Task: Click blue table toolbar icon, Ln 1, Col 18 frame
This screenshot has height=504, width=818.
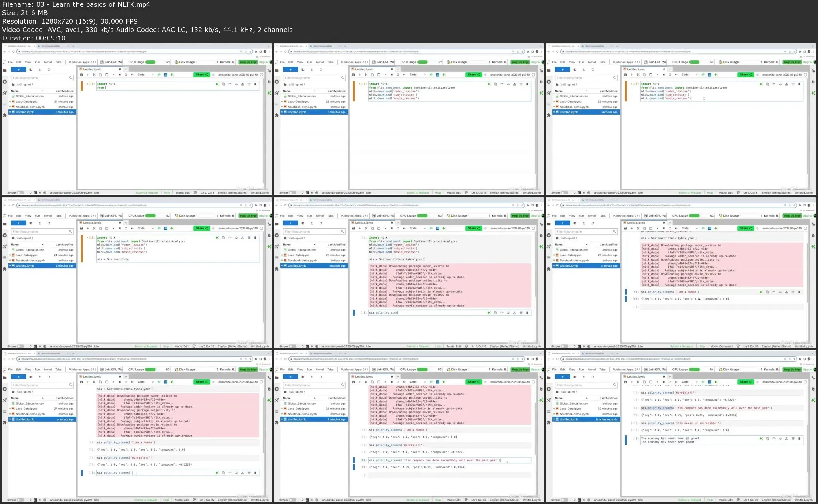Action: [x=437, y=228]
